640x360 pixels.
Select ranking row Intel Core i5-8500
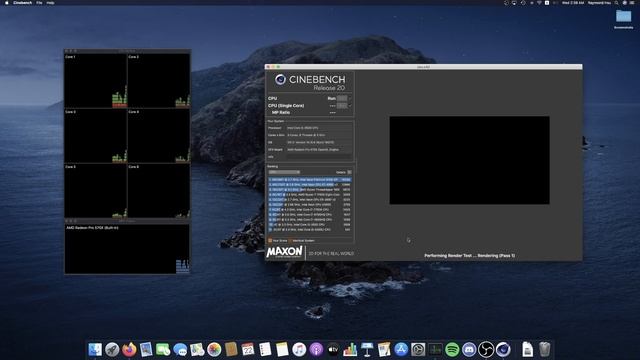pyautogui.click(x=310, y=224)
